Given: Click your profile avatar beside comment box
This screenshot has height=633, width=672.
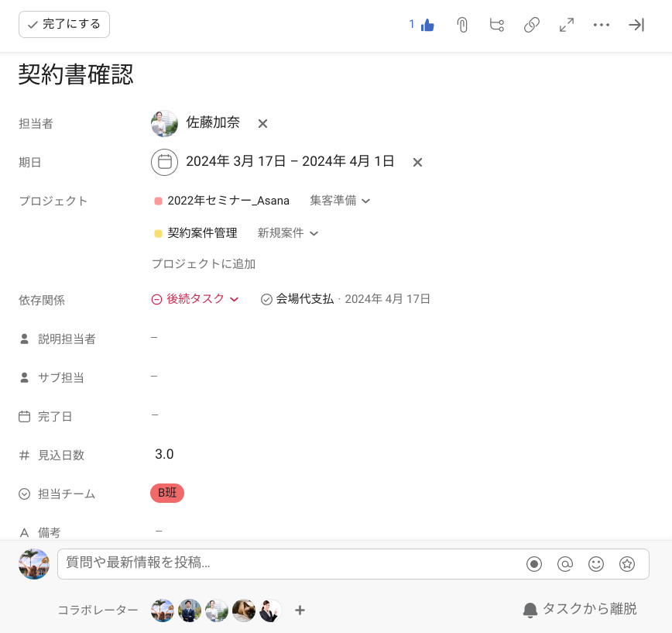Looking at the screenshot, I should point(34,564).
